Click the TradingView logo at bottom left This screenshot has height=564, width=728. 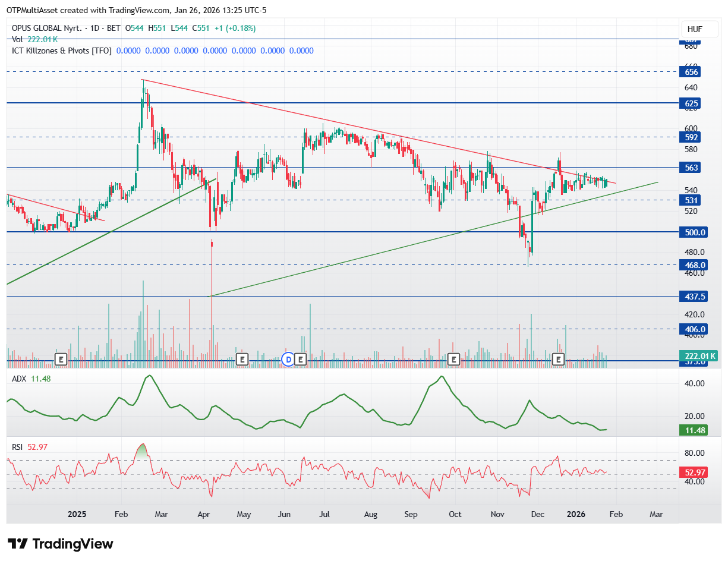(x=60, y=543)
